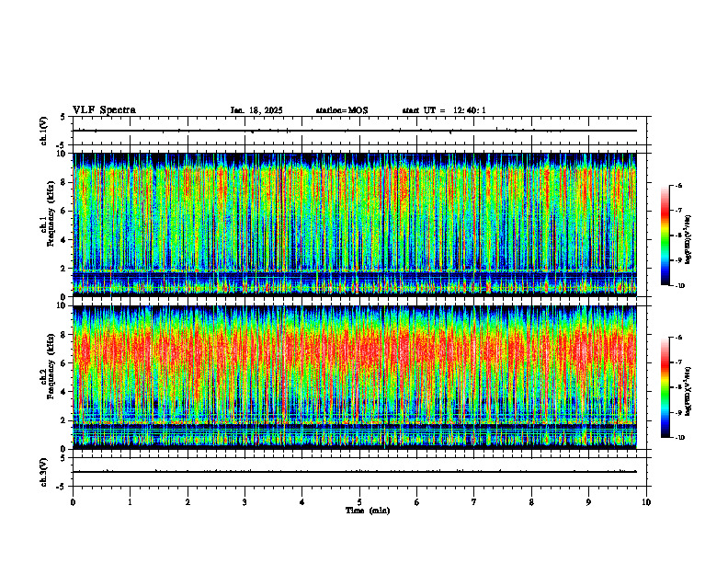Click the "5" volt tick on the ch.1(V) axis
The width and height of the screenshot is (728, 563).
pyautogui.click(x=63, y=117)
